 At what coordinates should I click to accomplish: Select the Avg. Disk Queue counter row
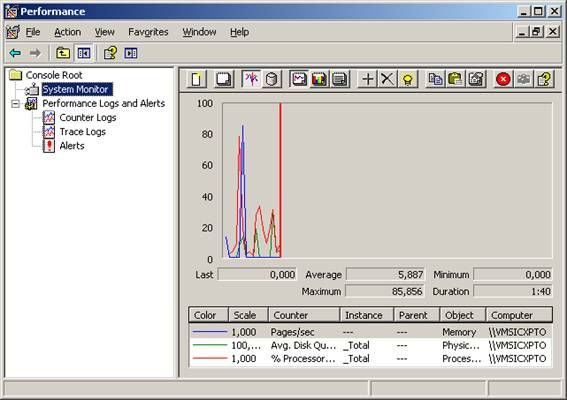click(x=370, y=345)
